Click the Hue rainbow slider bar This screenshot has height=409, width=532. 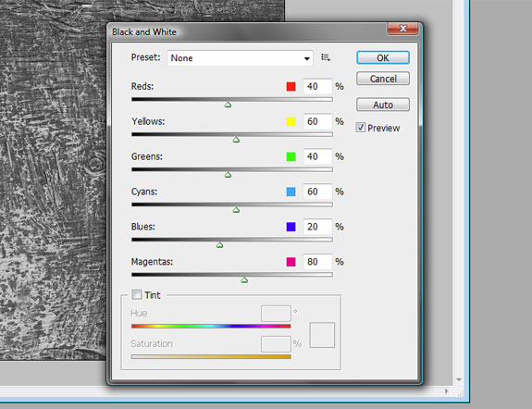pos(211,326)
